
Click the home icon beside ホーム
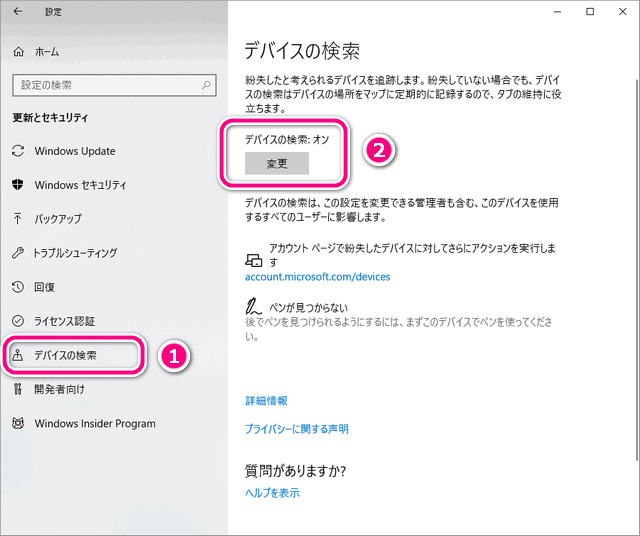pyautogui.click(x=18, y=51)
